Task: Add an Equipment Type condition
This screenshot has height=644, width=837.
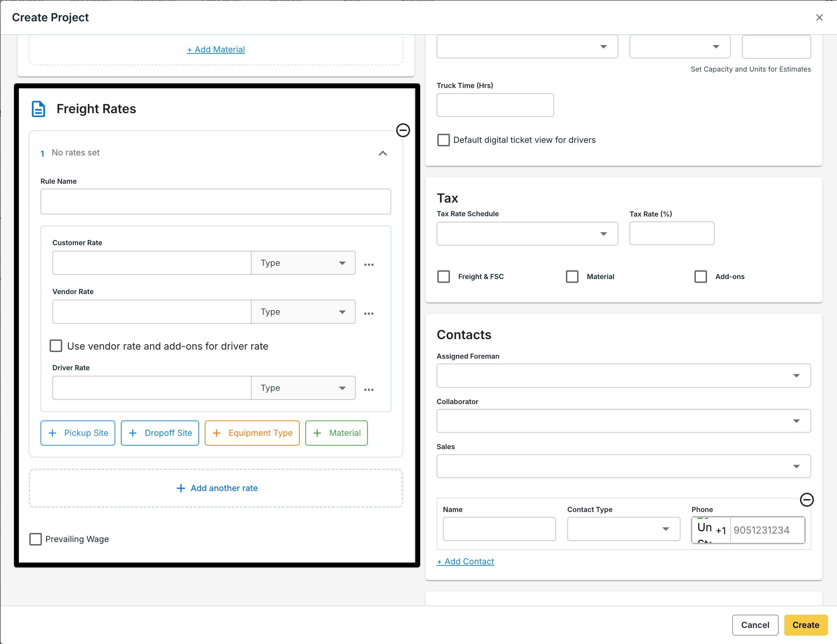Action: [252, 433]
